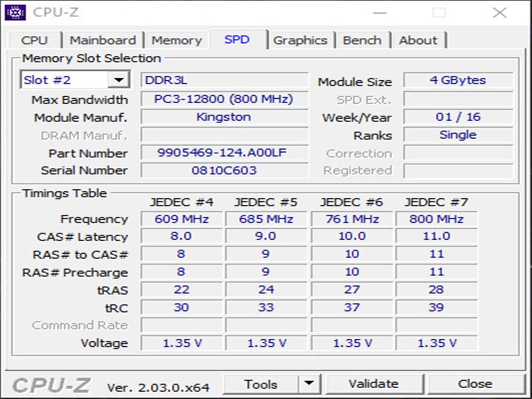Open the About tab
532x399 pixels.
(x=418, y=40)
